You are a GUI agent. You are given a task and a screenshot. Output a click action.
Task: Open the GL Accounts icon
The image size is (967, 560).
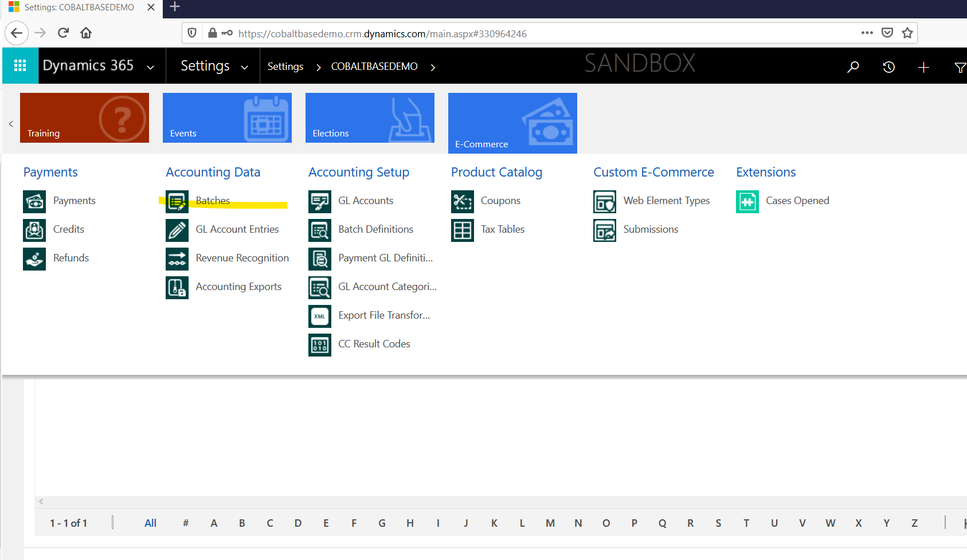point(320,201)
